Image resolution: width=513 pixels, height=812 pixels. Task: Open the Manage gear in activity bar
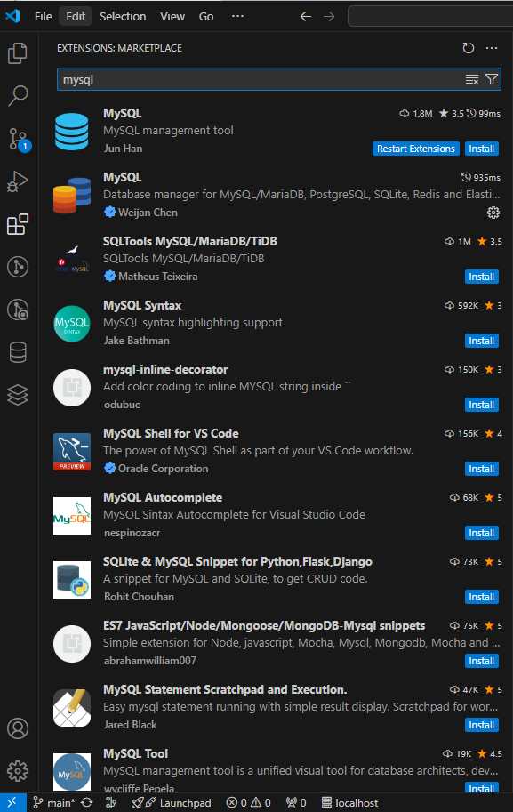[x=18, y=771]
